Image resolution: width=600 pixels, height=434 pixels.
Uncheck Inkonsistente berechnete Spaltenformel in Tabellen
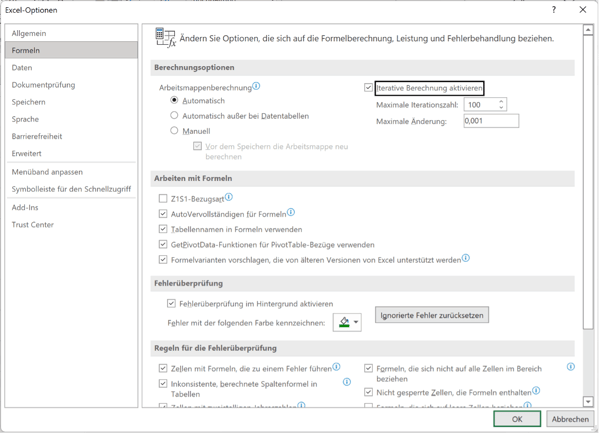163,383
